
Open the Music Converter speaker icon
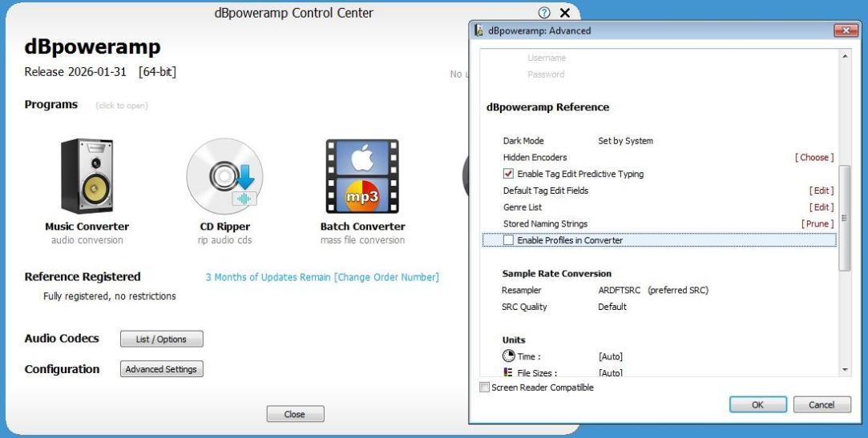point(87,175)
